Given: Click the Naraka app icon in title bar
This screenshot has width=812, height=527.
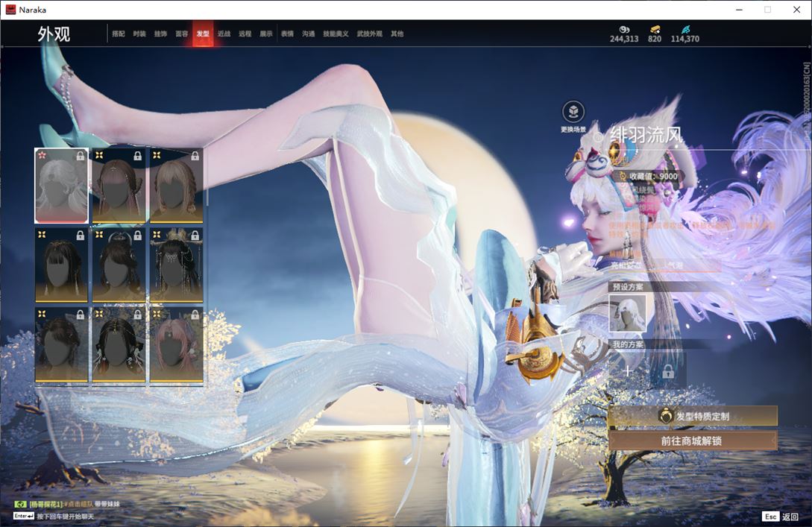Looking at the screenshot, I should tap(11, 10).
